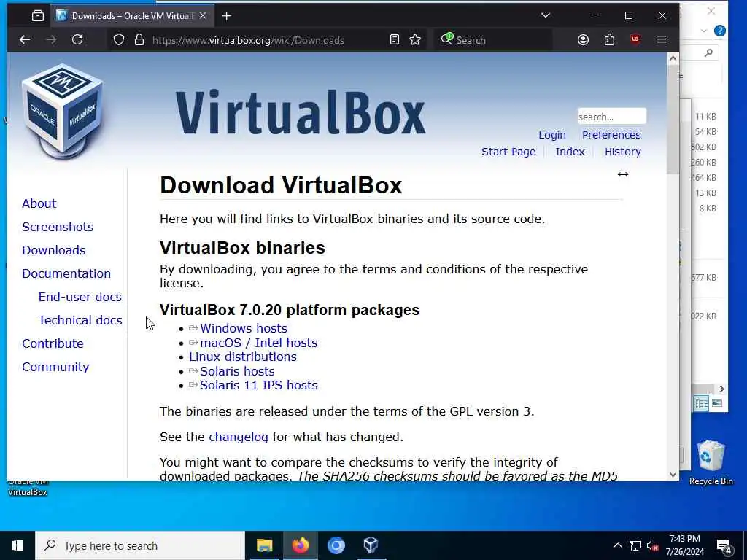Screen dimensions: 747x560
Task: Open the Recycle Bin desktop icon
Action: tap(711, 462)
